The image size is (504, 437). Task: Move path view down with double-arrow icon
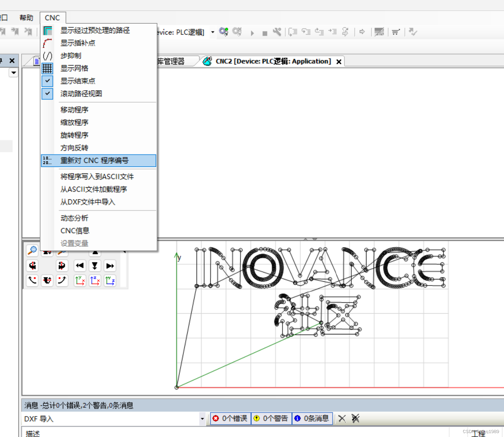[x=95, y=266]
